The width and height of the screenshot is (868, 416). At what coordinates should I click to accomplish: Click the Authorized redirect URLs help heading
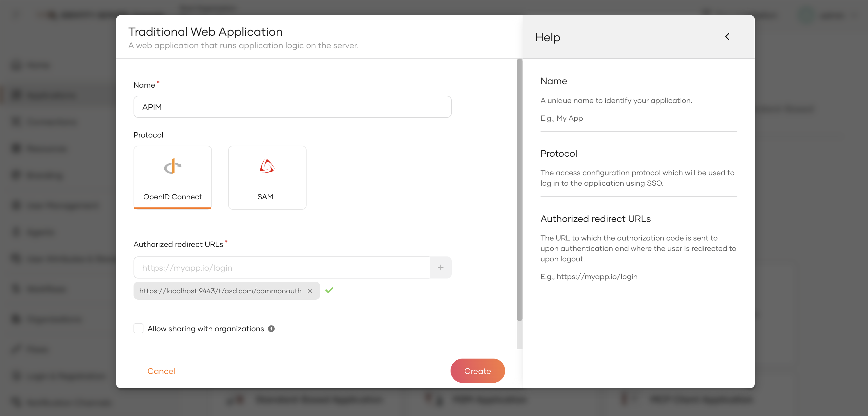pyautogui.click(x=595, y=219)
